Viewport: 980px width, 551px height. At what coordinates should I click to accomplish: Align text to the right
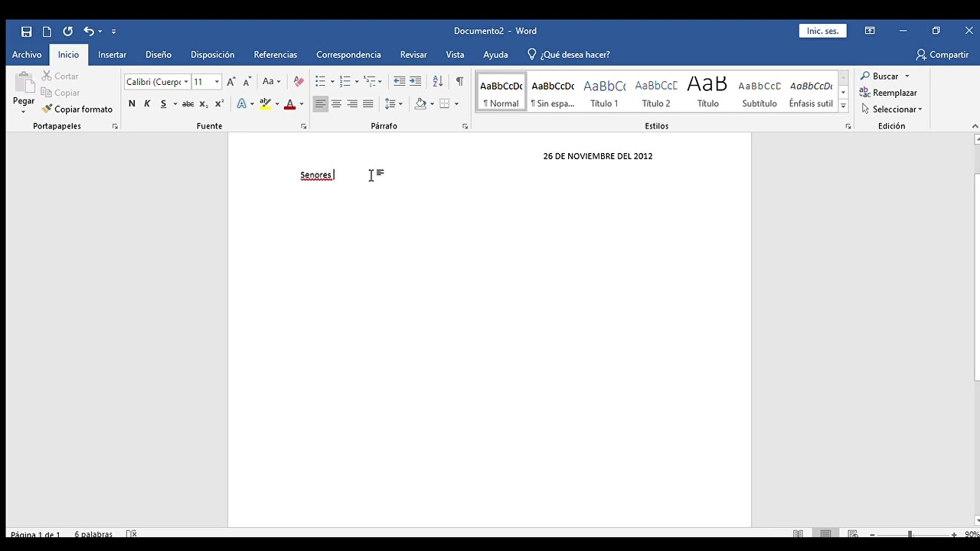(352, 103)
